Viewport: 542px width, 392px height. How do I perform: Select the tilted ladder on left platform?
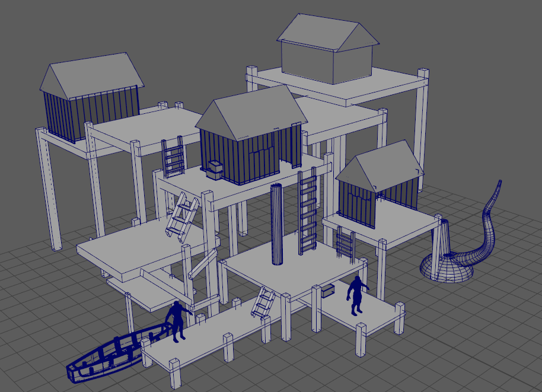tap(183, 217)
